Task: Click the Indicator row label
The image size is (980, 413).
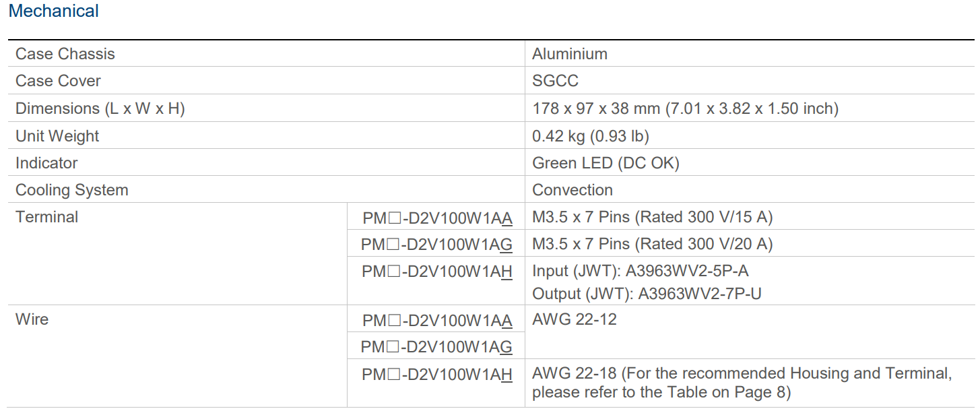Action: 46,163
